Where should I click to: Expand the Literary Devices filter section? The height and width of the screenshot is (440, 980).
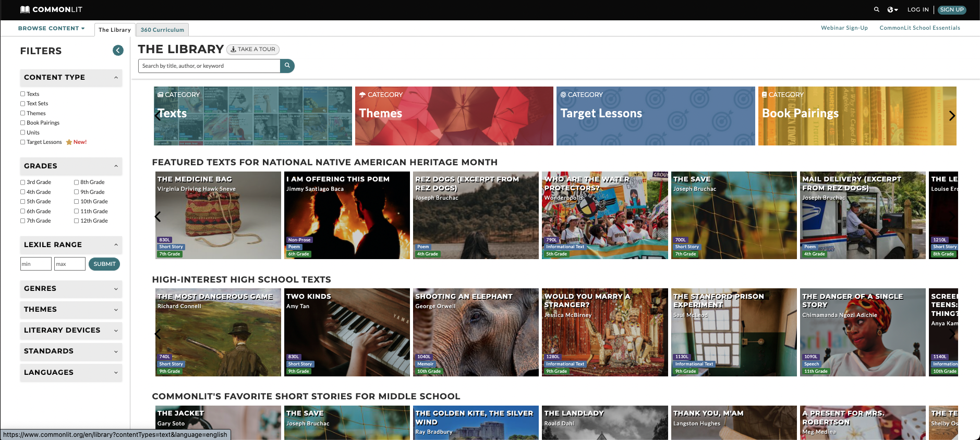[71, 331]
